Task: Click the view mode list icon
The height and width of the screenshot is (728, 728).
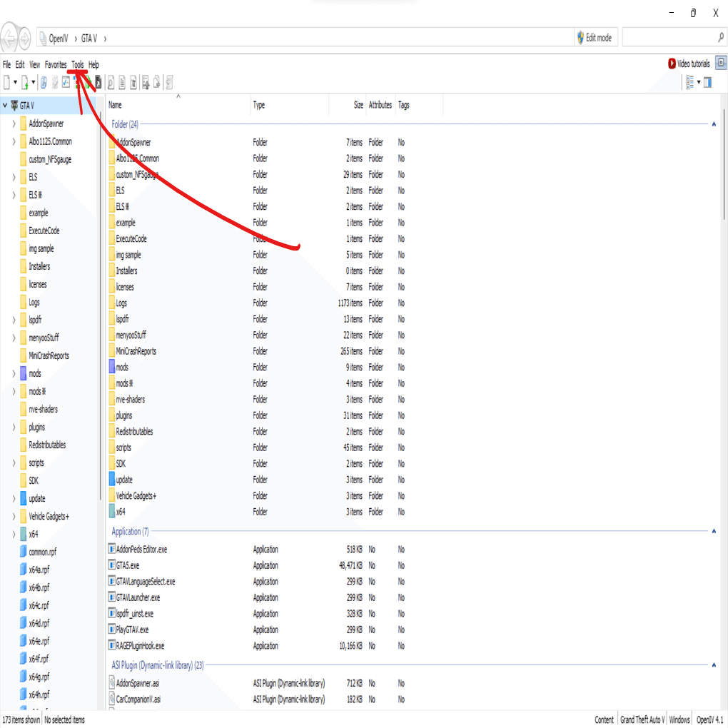Action: click(x=690, y=83)
